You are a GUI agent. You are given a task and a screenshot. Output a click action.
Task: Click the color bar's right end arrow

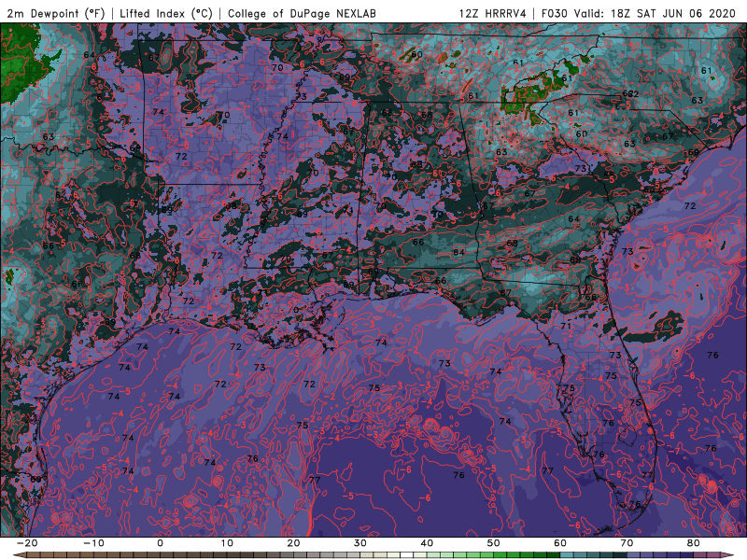coord(728,555)
